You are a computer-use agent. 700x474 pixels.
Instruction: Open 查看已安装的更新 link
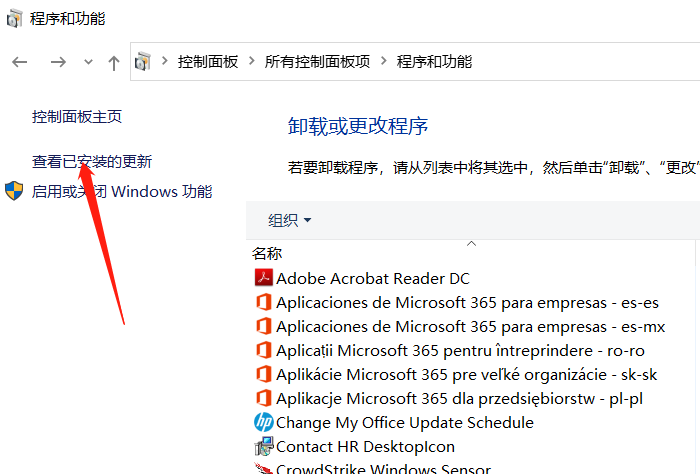point(92,162)
